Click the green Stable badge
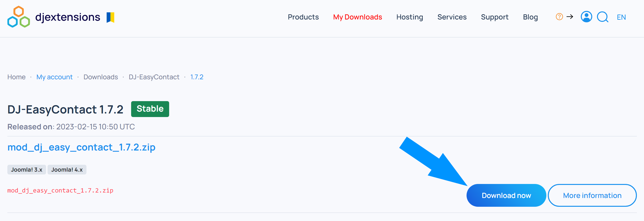Image resolution: width=644 pixels, height=221 pixels. [150, 109]
